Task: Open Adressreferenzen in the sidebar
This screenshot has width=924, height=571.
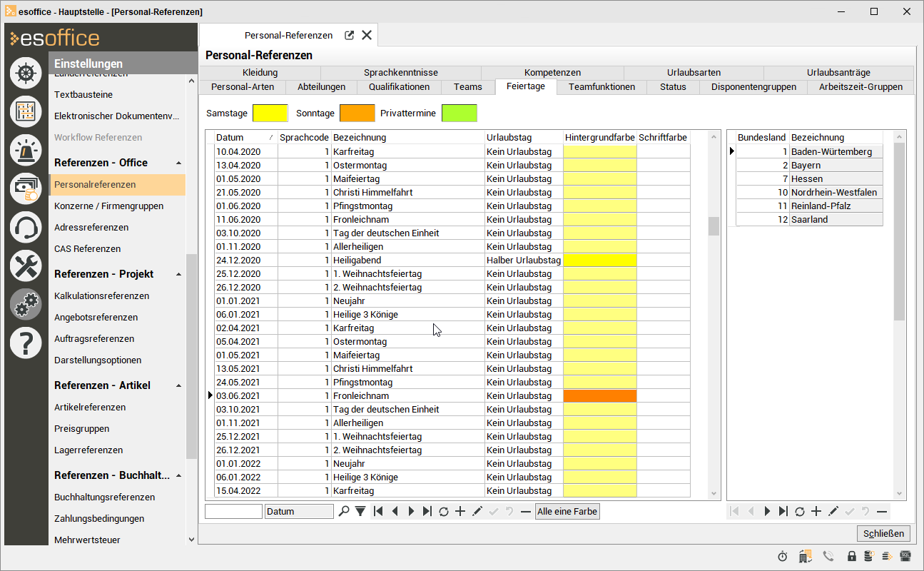Action: click(x=91, y=228)
